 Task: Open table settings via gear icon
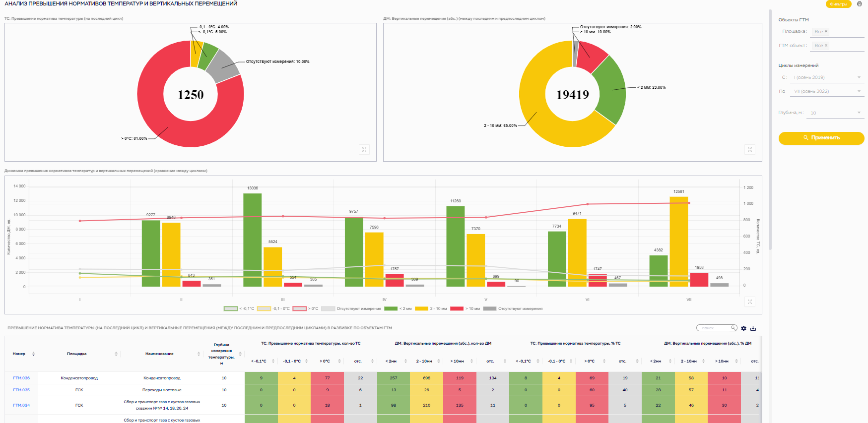[743, 328]
